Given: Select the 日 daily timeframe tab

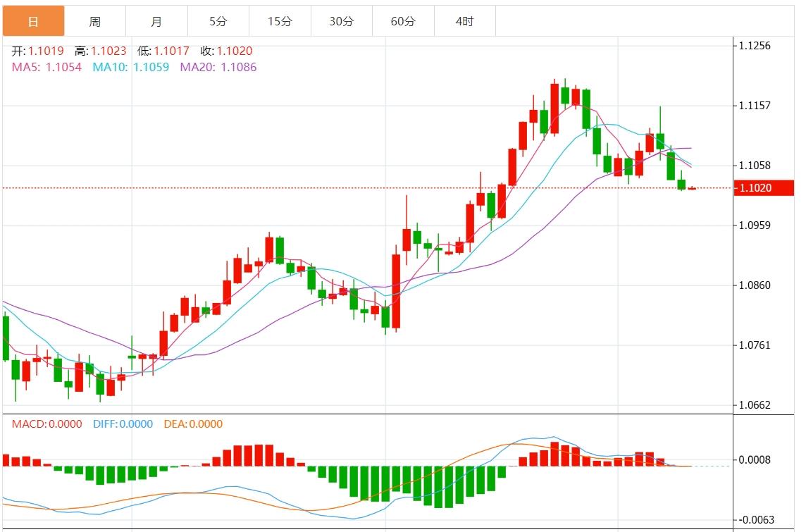Looking at the screenshot, I should pos(33,21).
